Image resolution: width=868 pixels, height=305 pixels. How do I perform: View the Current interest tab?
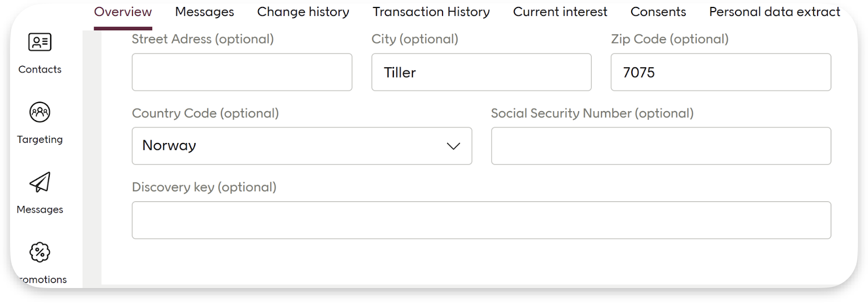pyautogui.click(x=560, y=12)
